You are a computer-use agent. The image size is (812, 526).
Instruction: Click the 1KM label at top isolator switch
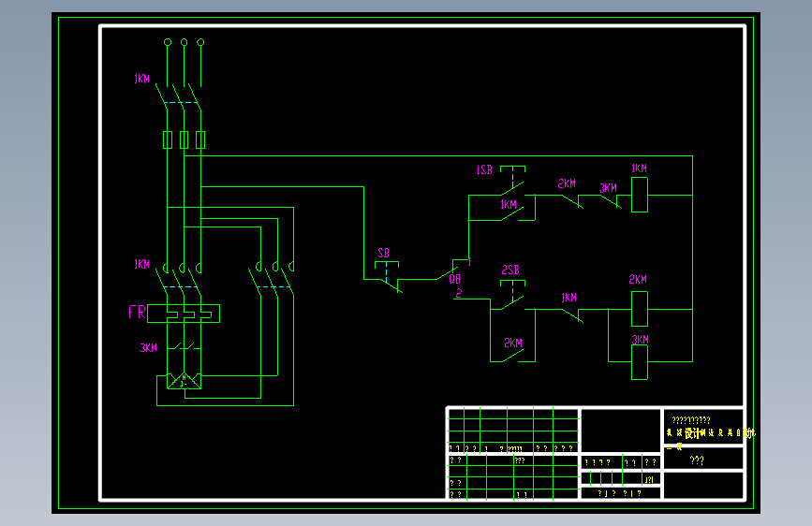point(142,80)
